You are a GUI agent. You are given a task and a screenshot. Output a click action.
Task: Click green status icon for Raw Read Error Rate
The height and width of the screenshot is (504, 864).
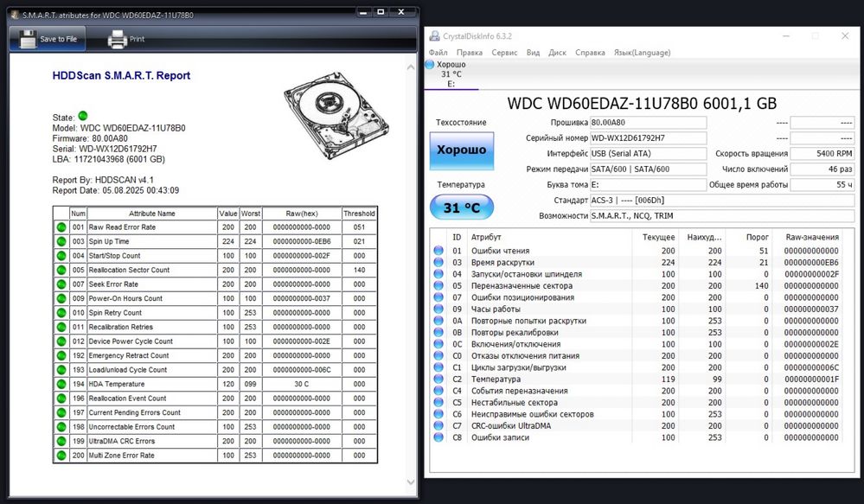[x=61, y=227]
